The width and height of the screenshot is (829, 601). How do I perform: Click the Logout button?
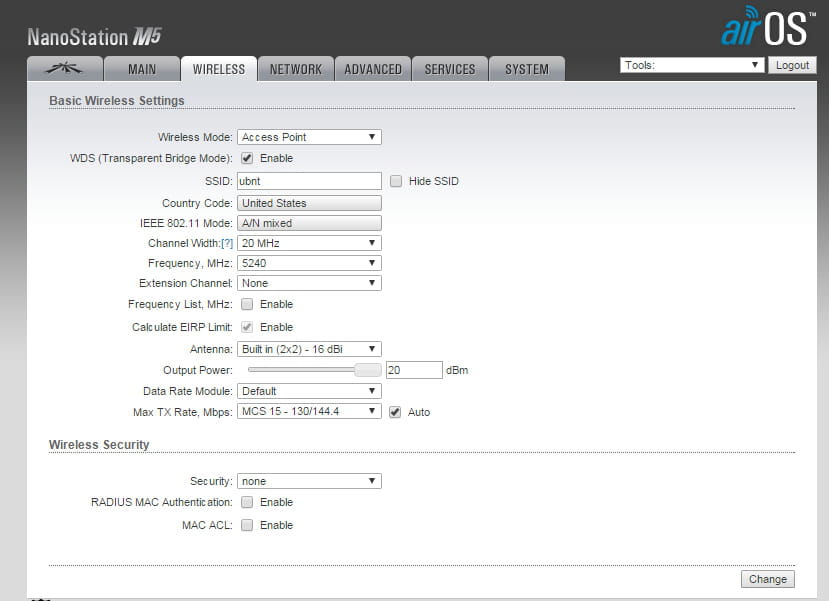pyautogui.click(x=792, y=65)
